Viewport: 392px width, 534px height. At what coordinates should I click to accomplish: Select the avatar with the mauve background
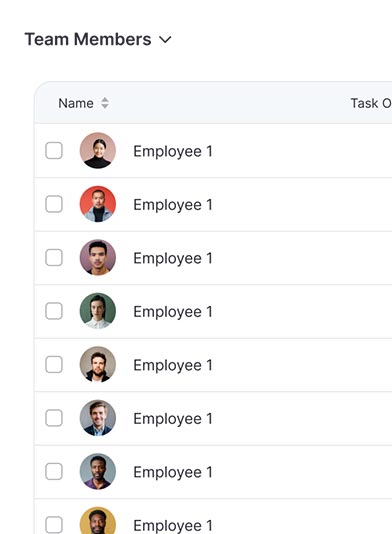point(98,257)
